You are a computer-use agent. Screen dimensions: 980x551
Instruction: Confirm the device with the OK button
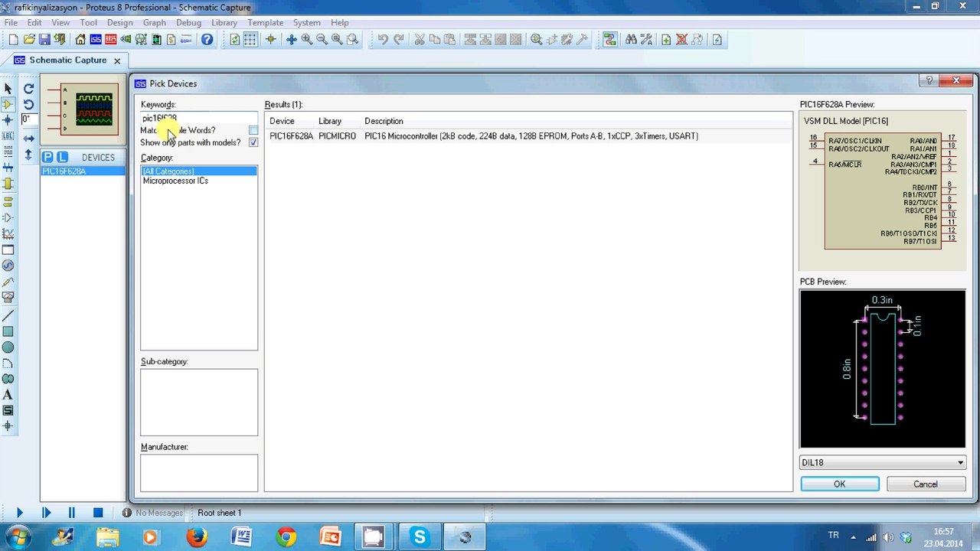[840, 484]
